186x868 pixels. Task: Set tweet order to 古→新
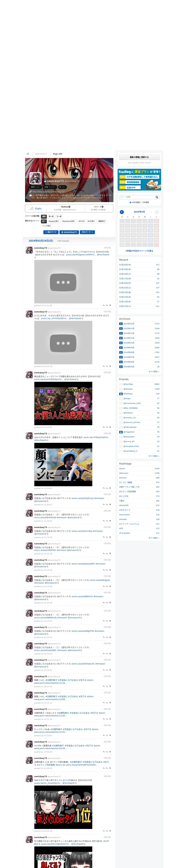[59, 217]
